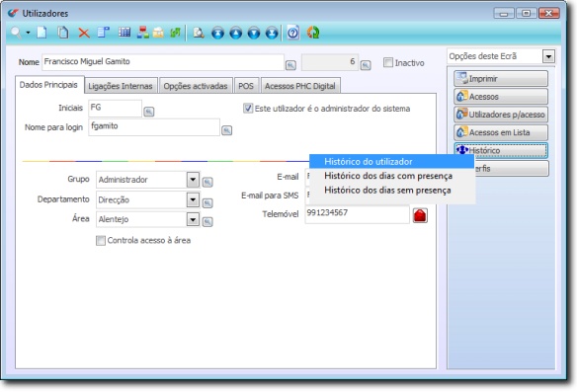Click the Acessos button
Viewport: 577px width, 392px height.
pos(501,97)
